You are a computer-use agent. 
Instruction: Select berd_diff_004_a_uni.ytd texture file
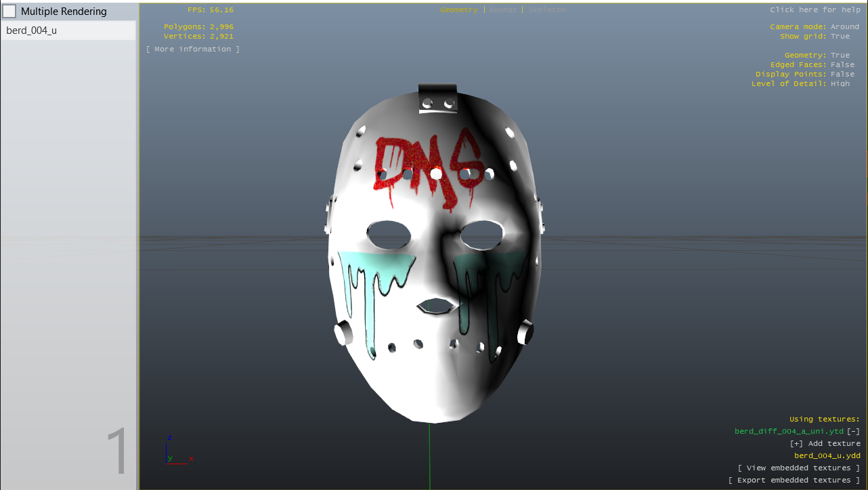[789, 432]
